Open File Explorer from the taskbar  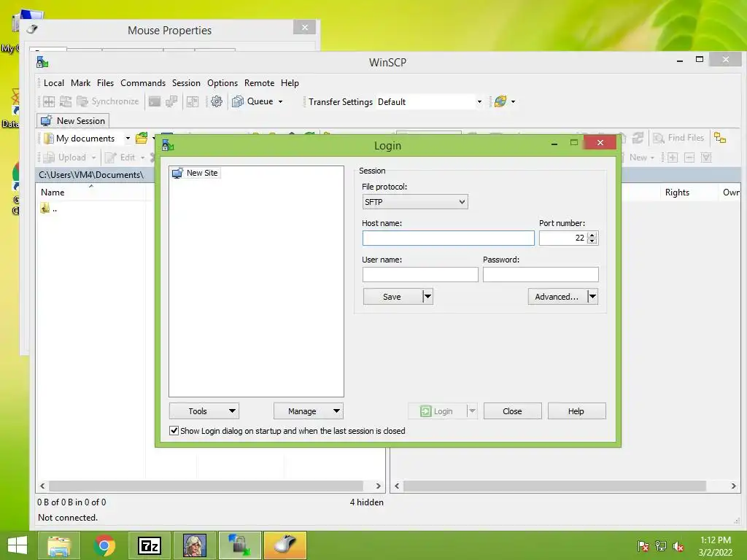(x=59, y=545)
